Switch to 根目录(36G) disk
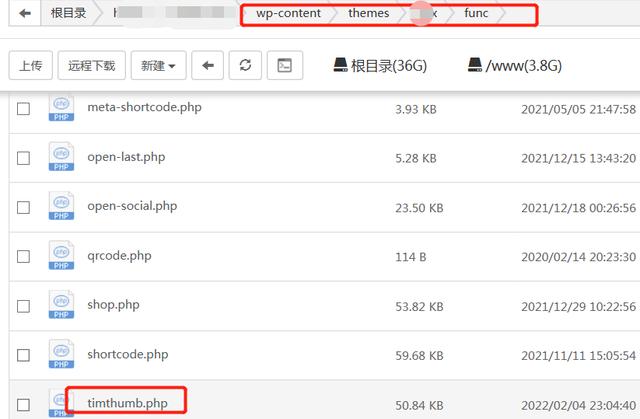Viewport: 640px width, 419px height. click(380, 66)
